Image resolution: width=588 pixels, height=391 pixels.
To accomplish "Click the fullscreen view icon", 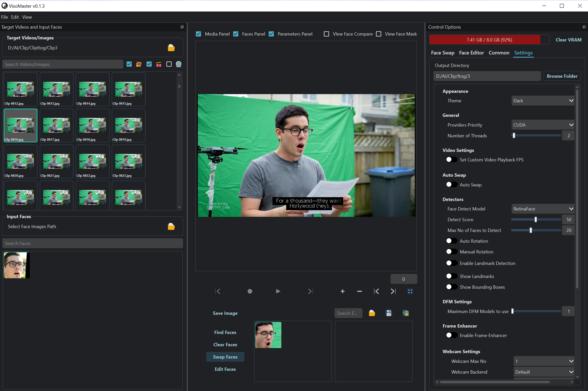I will tap(410, 291).
